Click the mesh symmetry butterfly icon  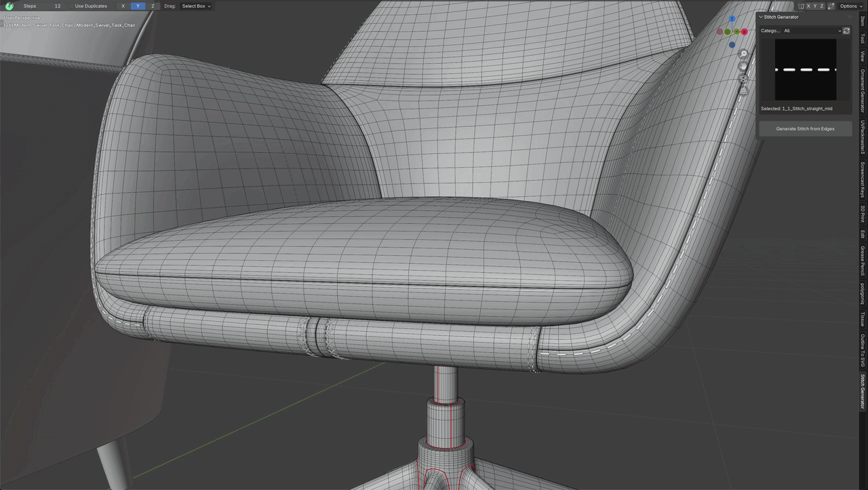[x=800, y=6]
